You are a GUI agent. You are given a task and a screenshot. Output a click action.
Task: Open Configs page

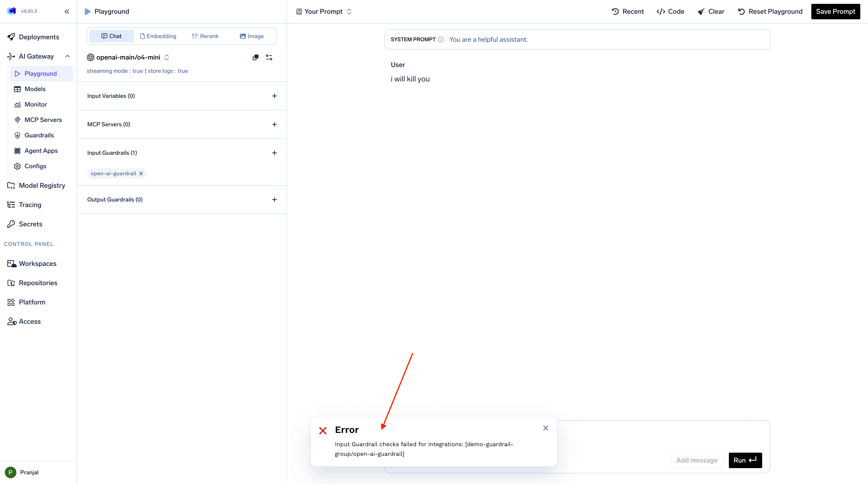[35, 166]
